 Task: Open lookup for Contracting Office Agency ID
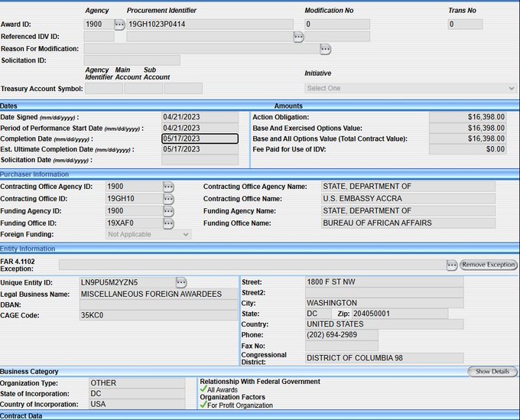click(x=168, y=187)
